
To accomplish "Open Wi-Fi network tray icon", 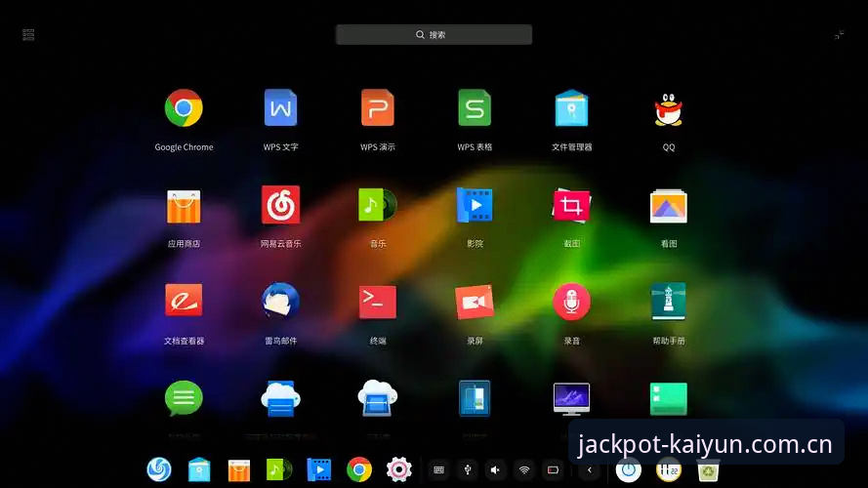I will [523, 469].
